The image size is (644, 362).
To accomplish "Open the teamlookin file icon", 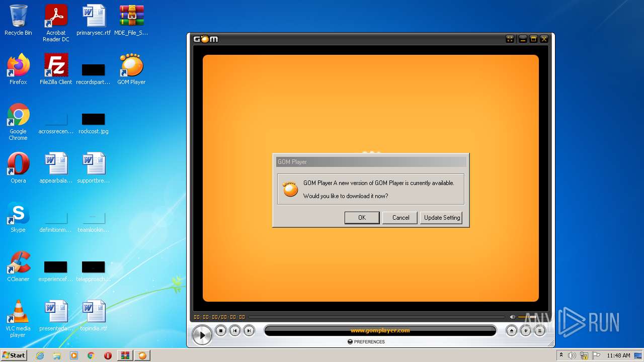I will tap(94, 222).
